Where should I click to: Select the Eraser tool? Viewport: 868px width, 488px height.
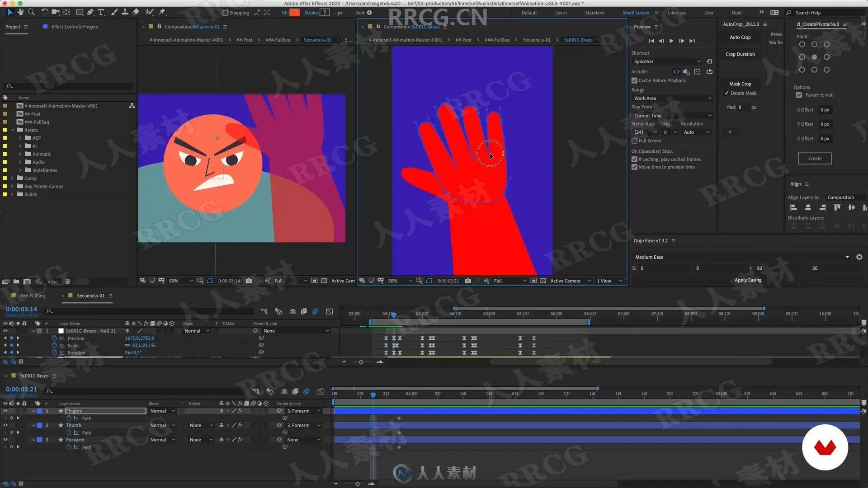tap(136, 12)
